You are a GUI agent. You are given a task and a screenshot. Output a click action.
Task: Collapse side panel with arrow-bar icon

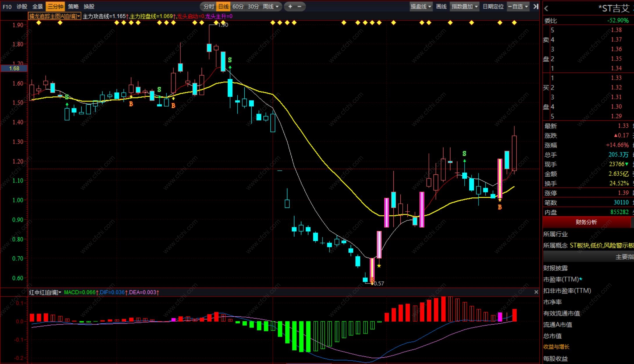pyautogui.click(x=536, y=6)
